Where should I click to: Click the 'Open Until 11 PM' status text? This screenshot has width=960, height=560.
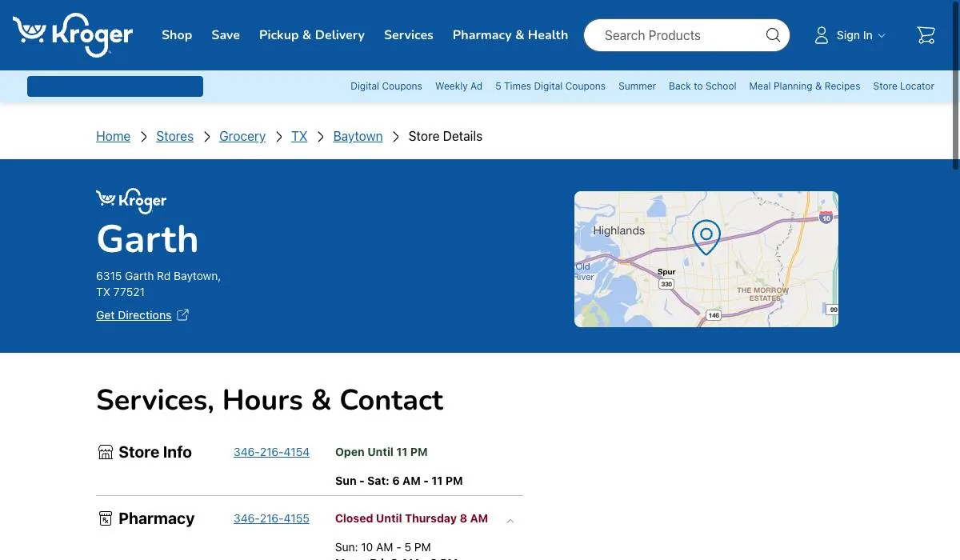[x=381, y=452]
